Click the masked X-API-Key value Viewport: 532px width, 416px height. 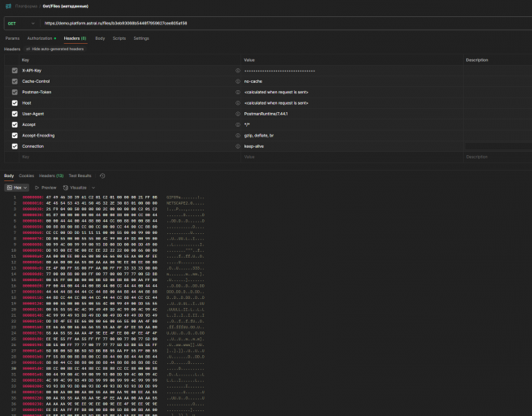tap(279, 71)
